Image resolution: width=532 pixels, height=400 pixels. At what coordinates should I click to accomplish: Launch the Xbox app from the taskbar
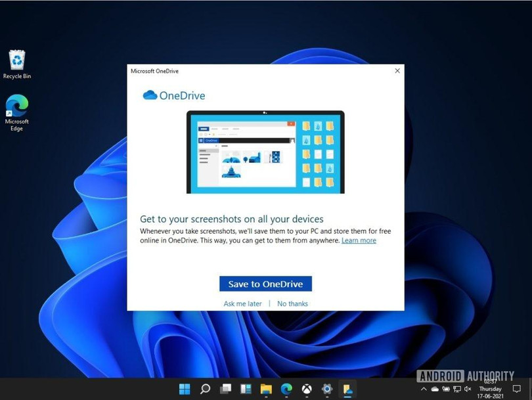click(x=306, y=389)
